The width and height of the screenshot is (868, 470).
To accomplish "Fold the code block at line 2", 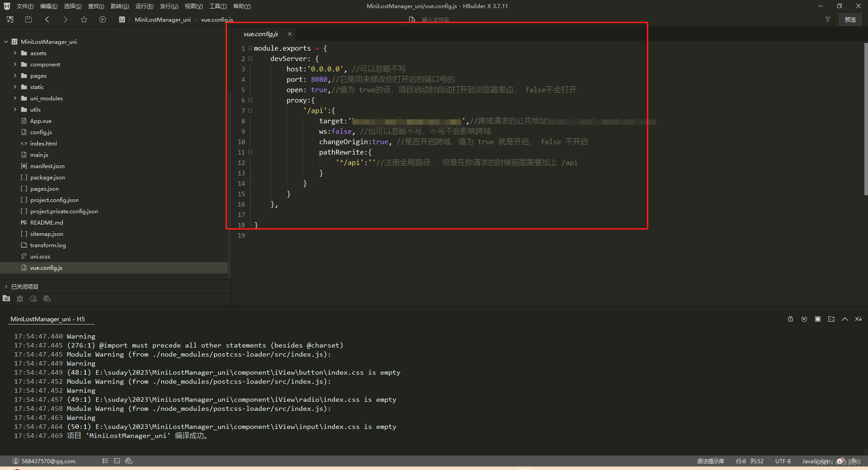I will [x=250, y=59].
